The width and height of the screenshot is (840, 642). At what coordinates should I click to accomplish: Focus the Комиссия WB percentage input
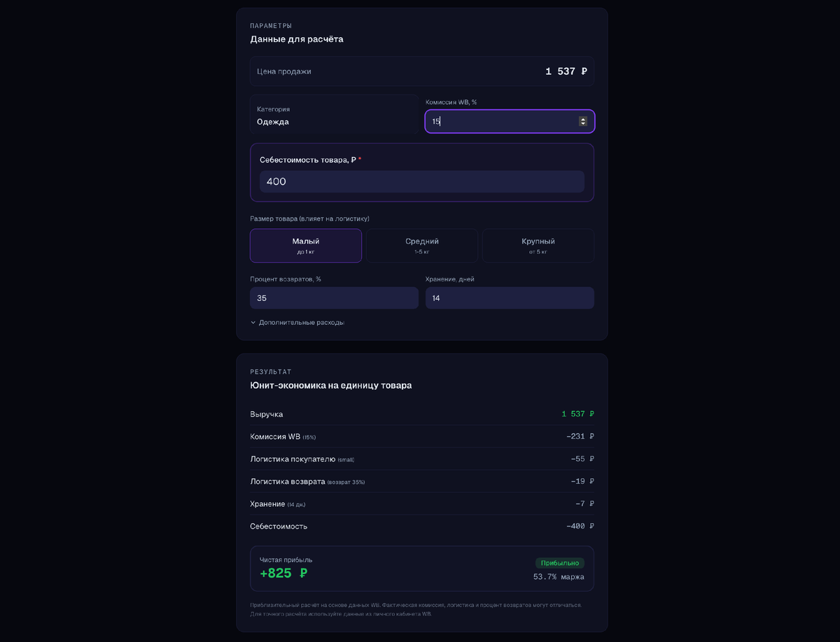click(510, 121)
